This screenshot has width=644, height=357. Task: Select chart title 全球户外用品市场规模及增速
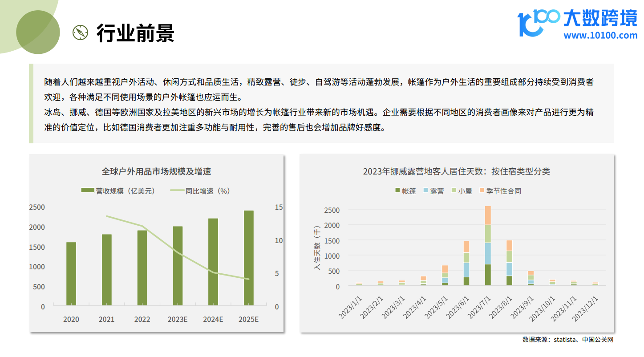pos(156,171)
